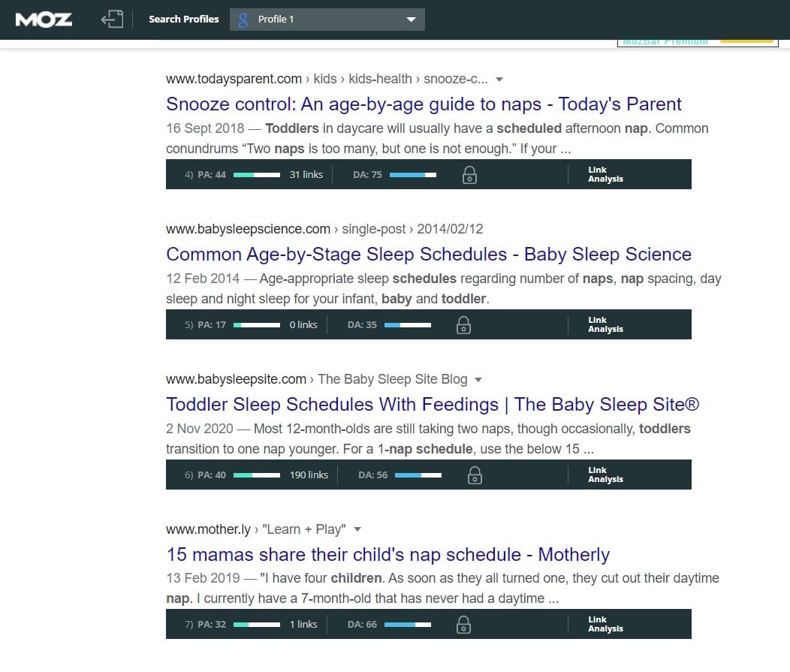Open the Profile 1 search profile dropdown
The height and width of the screenshot is (672, 790).
(327, 19)
